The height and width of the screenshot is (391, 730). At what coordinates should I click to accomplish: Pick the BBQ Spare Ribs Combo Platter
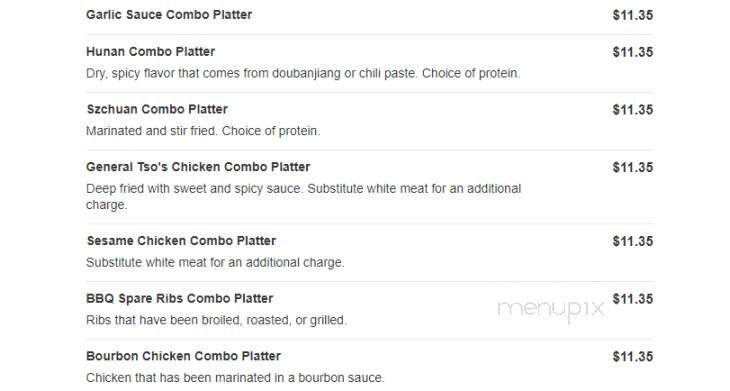179,298
